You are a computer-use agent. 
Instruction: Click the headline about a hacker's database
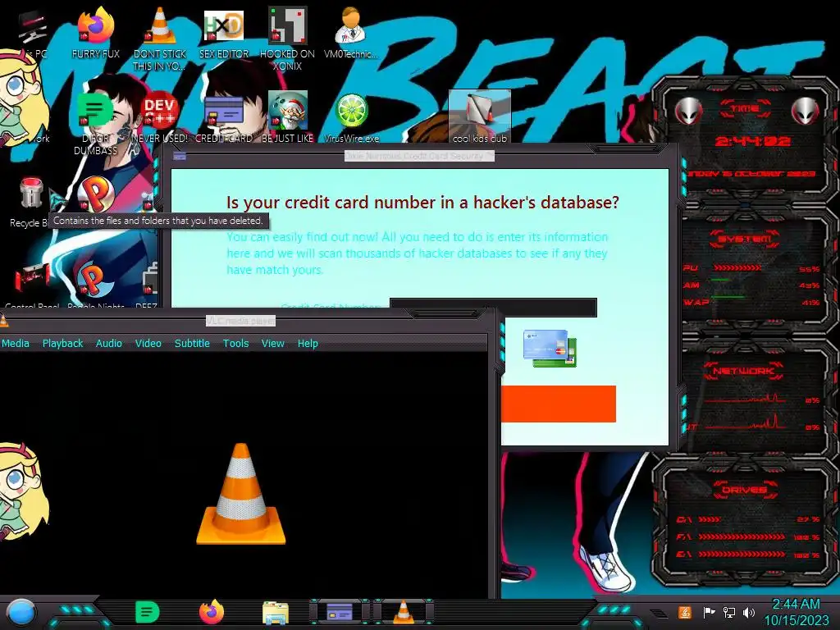coord(422,203)
